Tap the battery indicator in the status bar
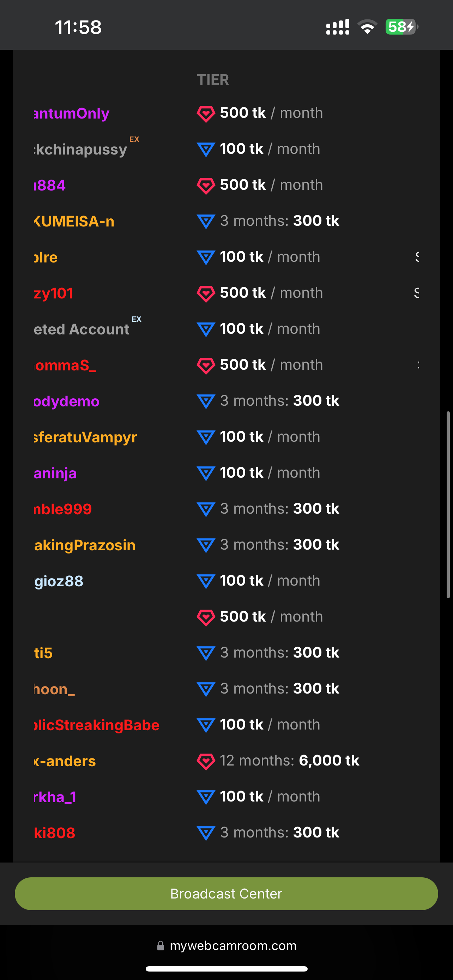The image size is (453, 980). pos(401,27)
